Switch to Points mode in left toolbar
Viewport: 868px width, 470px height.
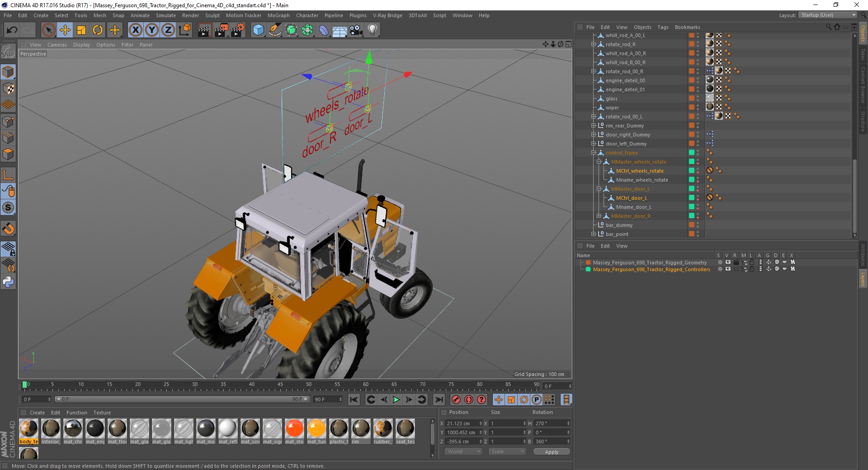tap(8, 121)
